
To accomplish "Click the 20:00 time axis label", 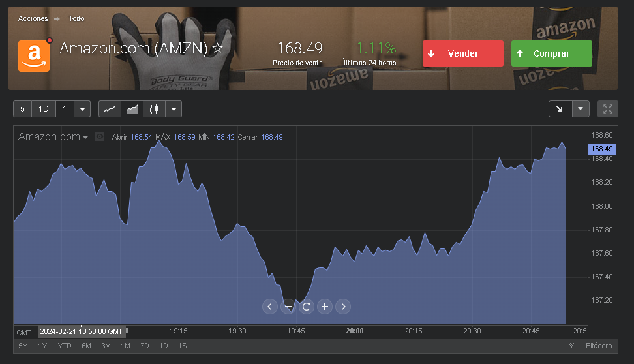I will pyautogui.click(x=355, y=331).
